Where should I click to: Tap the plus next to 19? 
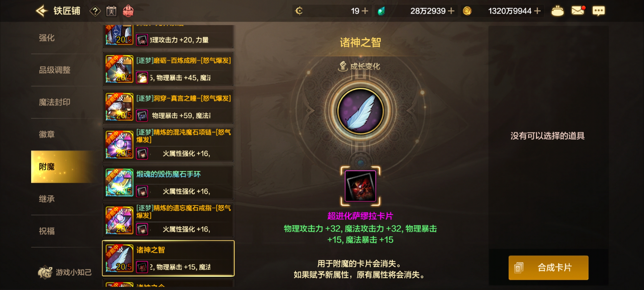(365, 11)
